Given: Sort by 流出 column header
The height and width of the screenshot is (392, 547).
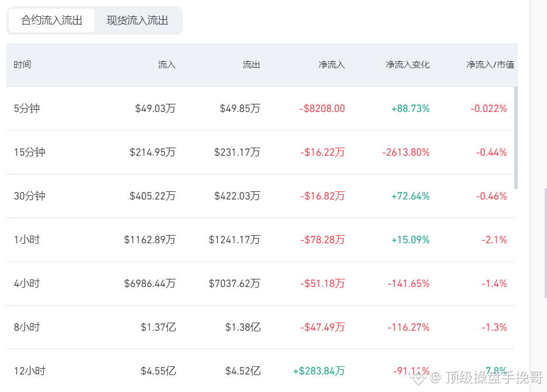Looking at the screenshot, I should pyautogui.click(x=251, y=65).
